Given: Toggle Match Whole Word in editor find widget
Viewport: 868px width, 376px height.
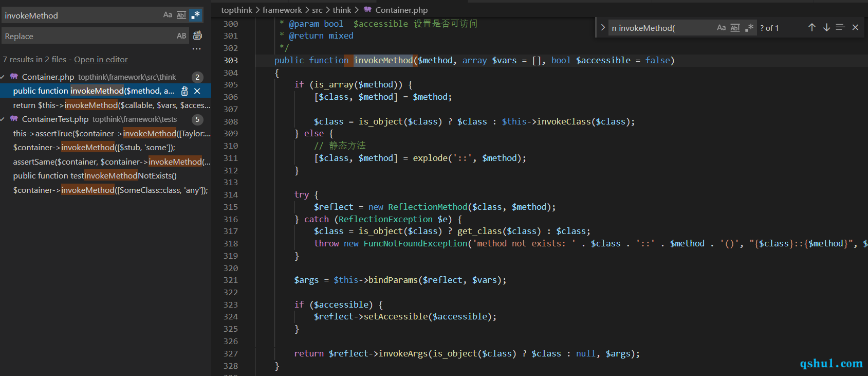Looking at the screenshot, I should pyautogui.click(x=735, y=28).
